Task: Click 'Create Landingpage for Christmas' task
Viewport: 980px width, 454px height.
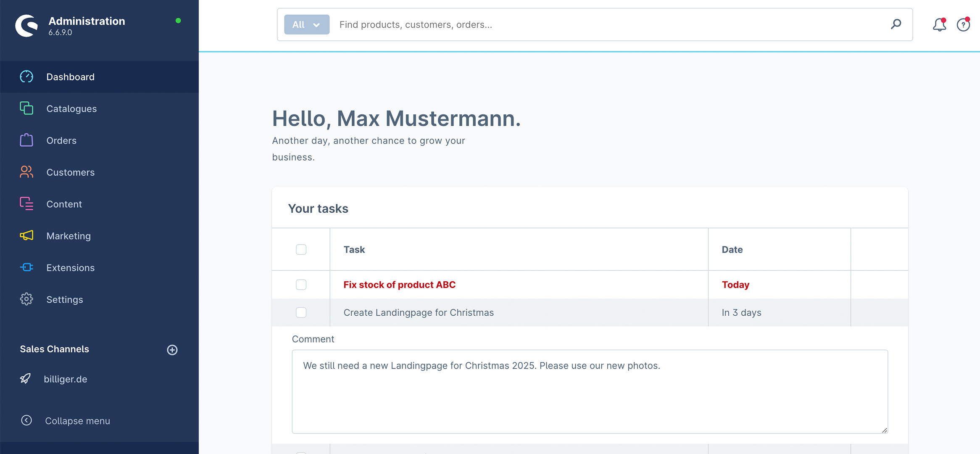Action: pos(419,312)
